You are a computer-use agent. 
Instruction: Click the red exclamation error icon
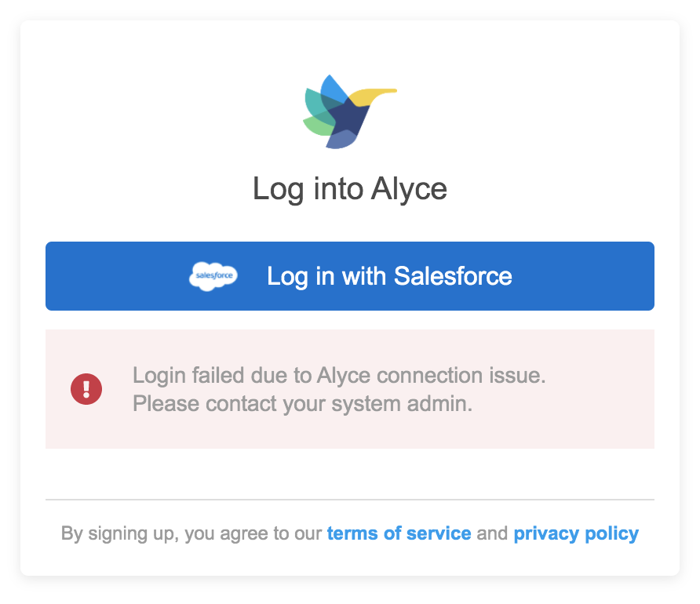(x=86, y=389)
